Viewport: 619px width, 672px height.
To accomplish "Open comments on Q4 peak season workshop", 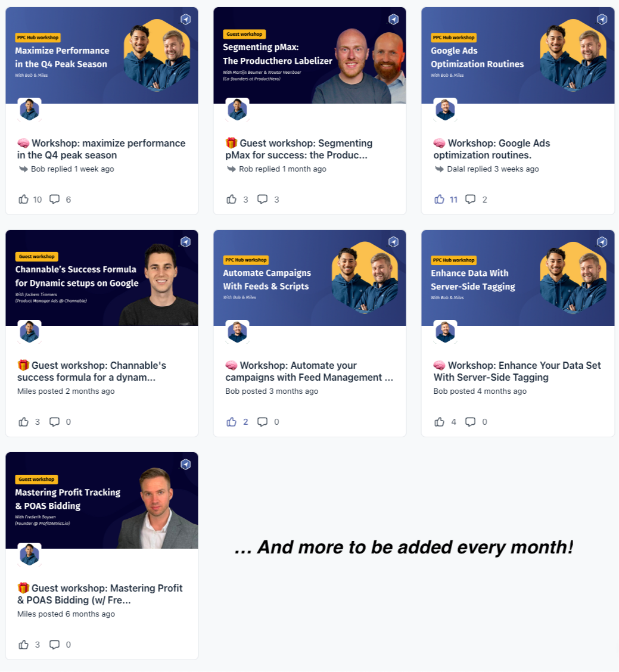I will pos(54,200).
